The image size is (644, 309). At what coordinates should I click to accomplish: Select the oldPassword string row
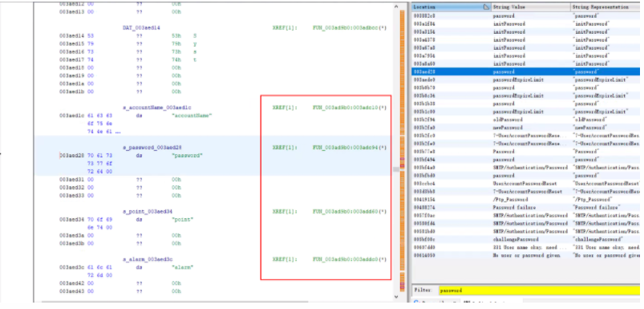point(526,120)
